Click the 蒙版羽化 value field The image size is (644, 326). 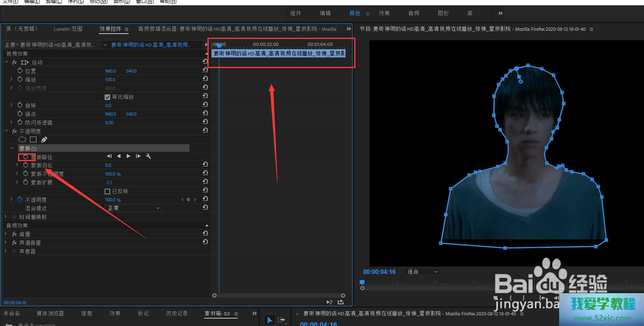pos(108,165)
